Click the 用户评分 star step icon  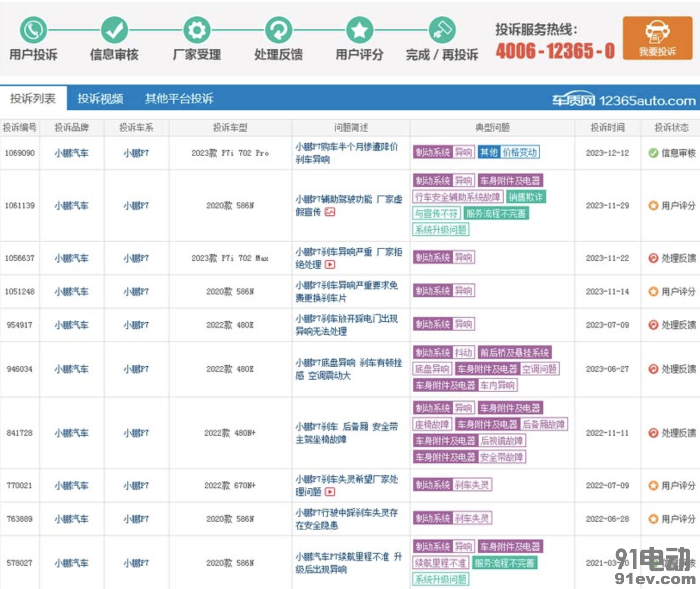click(x=360, y=30)
